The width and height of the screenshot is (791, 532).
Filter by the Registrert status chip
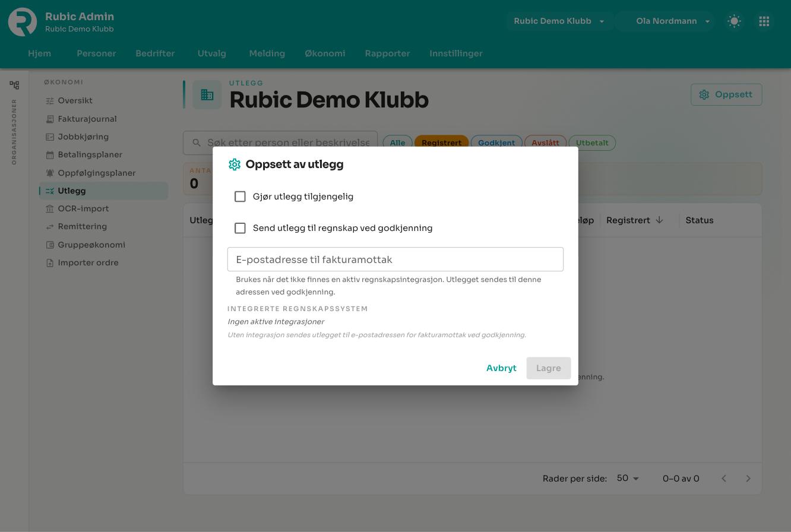tap(442, 142)
